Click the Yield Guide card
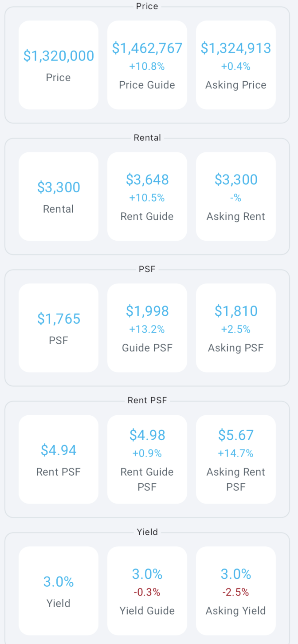 coord(147,591)
